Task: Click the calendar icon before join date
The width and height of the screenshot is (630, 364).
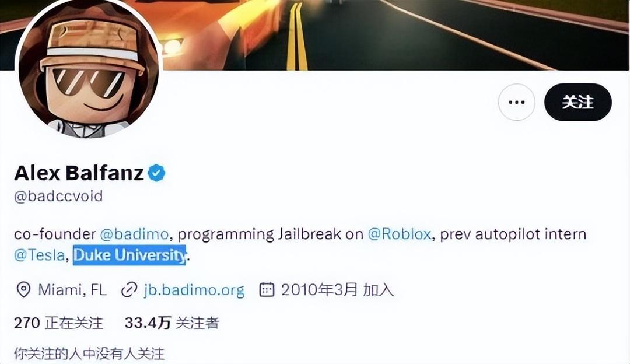Action: (267, 290)
